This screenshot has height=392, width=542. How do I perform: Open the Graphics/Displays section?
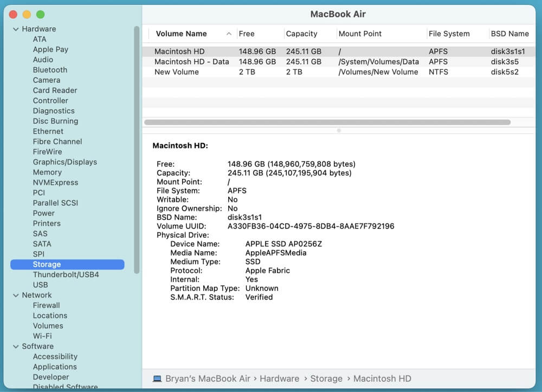coord(65,162)
